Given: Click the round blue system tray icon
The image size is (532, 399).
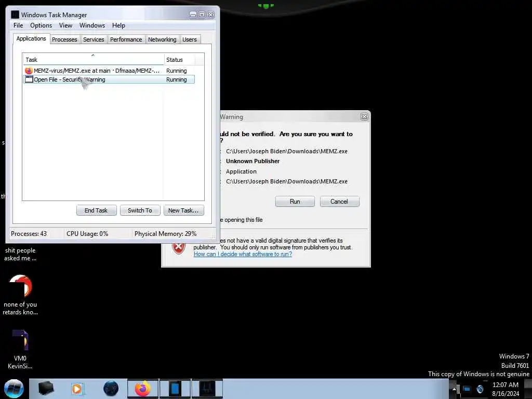Looking at the screenshot, I should tap(480, 389).
